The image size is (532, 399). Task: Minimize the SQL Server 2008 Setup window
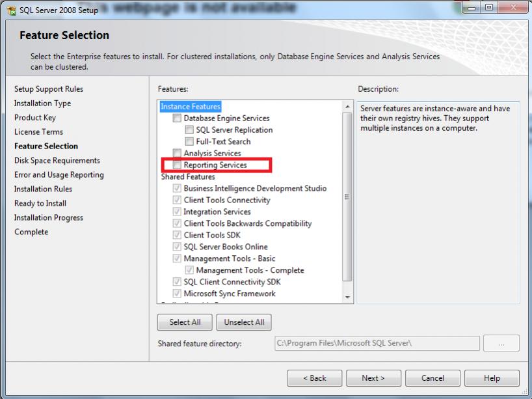pyautogui.click(x=472, y=8)
